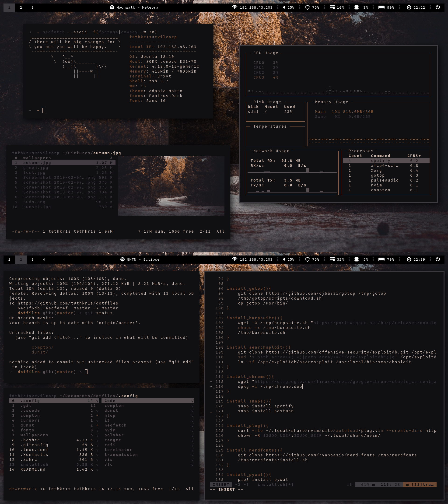Click the volume speaker icon showing 25%
Screen dimensions: 448x504
pyautogui.click(x=284, y=7)
